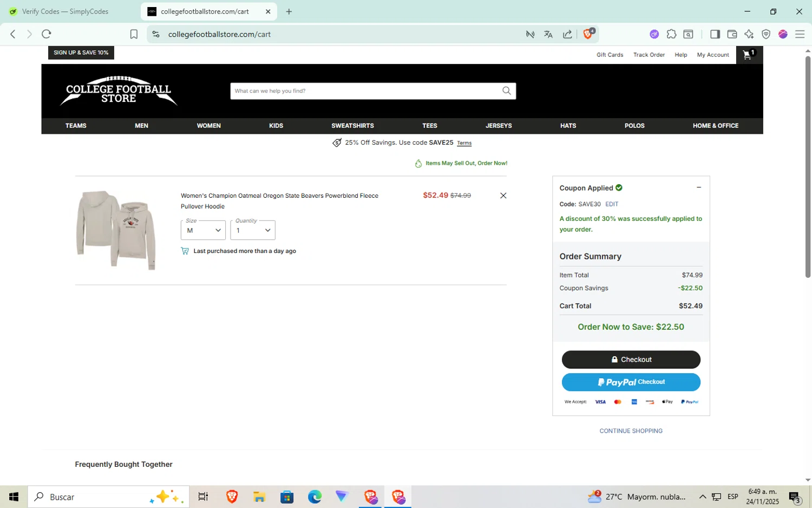Open the weather widget showing 27°C
This screenshot has height=508, width=812.
pyautogui.click(x=637, y=497)
